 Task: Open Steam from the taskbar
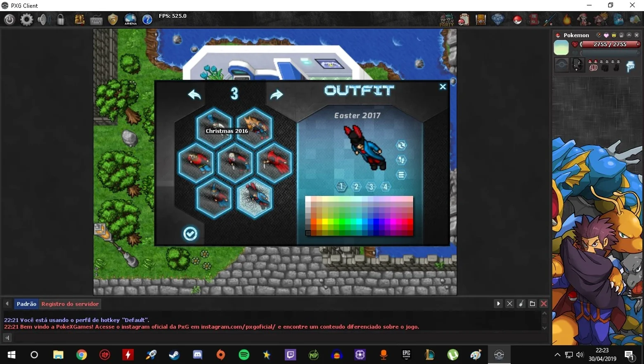[x=174, y=355]
